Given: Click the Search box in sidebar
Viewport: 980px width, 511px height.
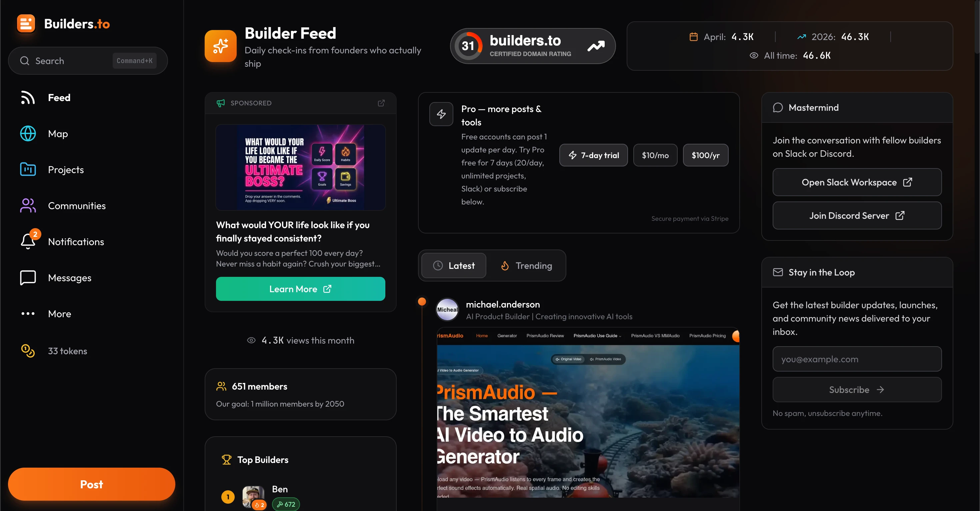Looking at the screenshot, I should 88,61.
